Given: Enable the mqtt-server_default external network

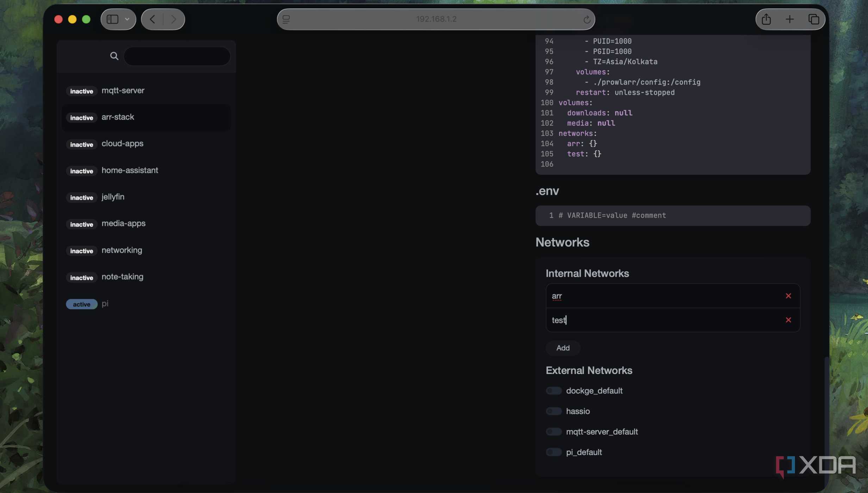Looking at the screenshot, I should (553, 431).
